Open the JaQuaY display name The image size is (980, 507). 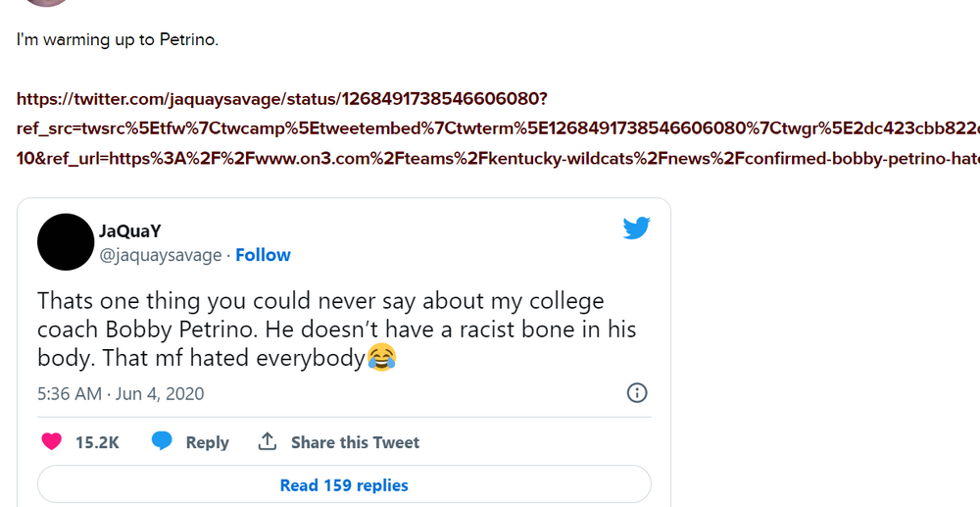point(129,231)
